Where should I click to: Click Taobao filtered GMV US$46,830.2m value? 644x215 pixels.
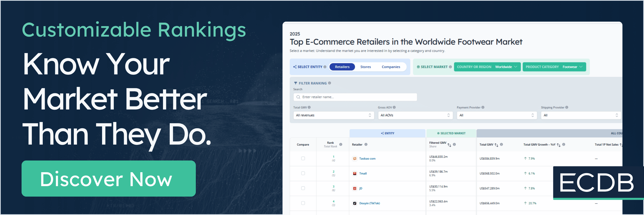coord(438,157)
